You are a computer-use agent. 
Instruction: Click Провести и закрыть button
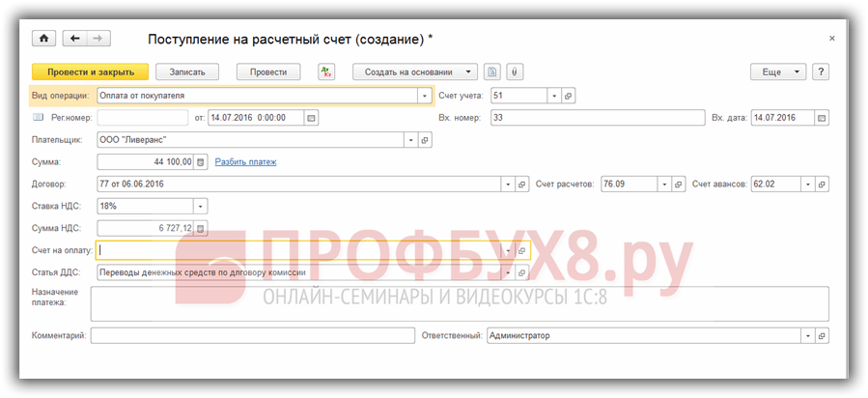pyautogui.click(x=91, y=71)
